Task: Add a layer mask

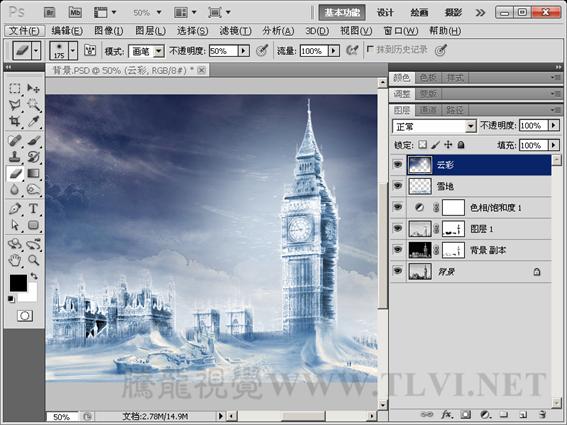Action: tap(466, 414)
